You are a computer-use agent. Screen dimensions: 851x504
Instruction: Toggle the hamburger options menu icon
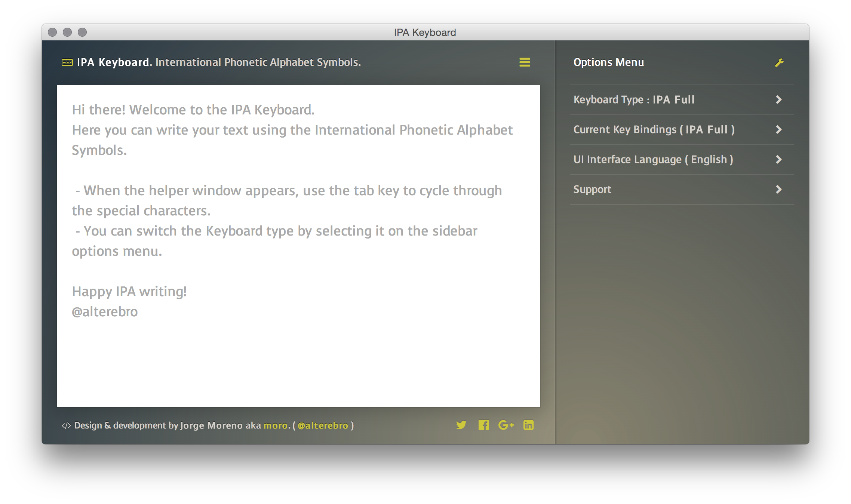(525, 62)
